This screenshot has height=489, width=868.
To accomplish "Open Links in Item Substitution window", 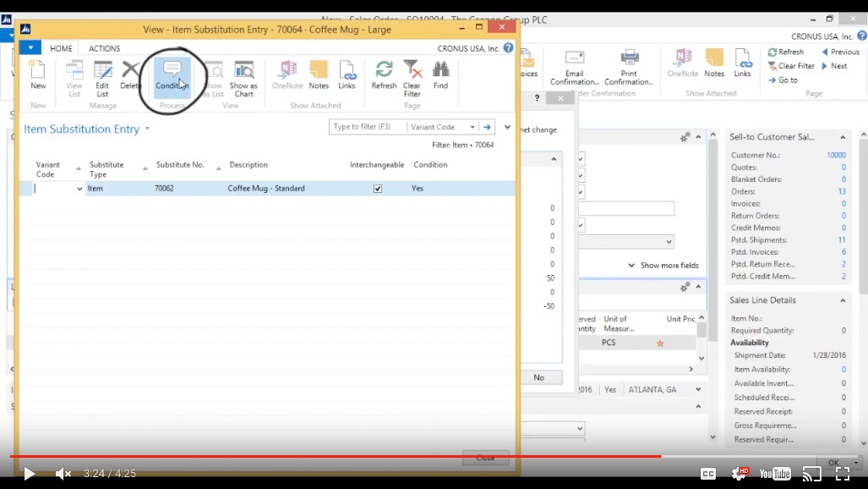I will pyautogui.click(x=347, y=74).
